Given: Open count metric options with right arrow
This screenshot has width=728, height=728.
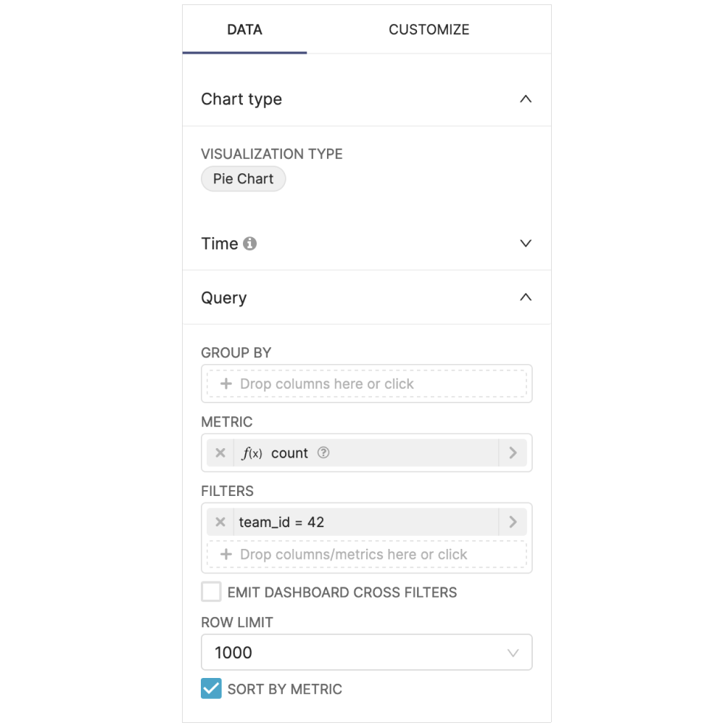Looking at the screenshot, I should tap(513, 453).
